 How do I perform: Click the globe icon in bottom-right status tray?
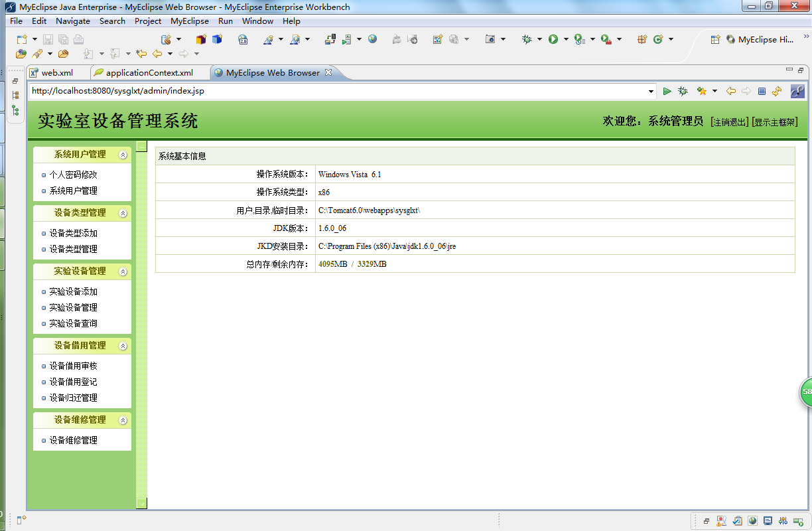[752, 521]
